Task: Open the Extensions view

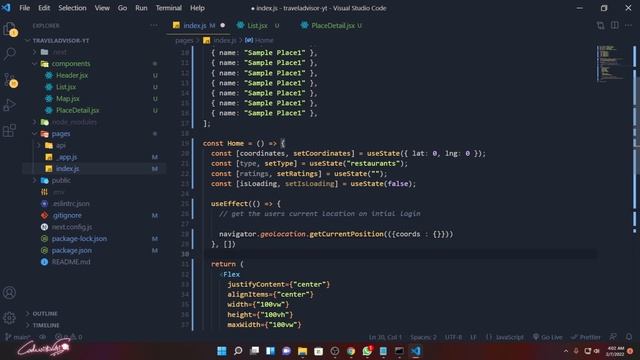Action: coord(9,131)
